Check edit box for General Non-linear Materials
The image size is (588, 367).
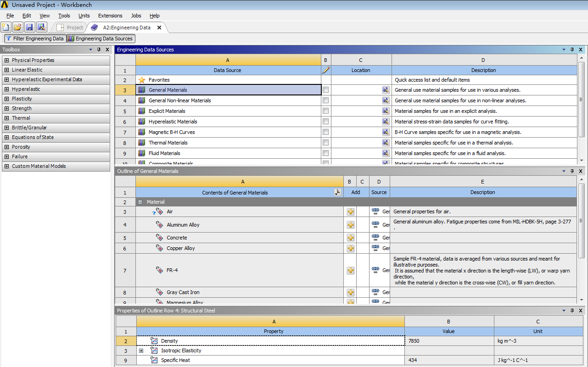pos(326,100)
